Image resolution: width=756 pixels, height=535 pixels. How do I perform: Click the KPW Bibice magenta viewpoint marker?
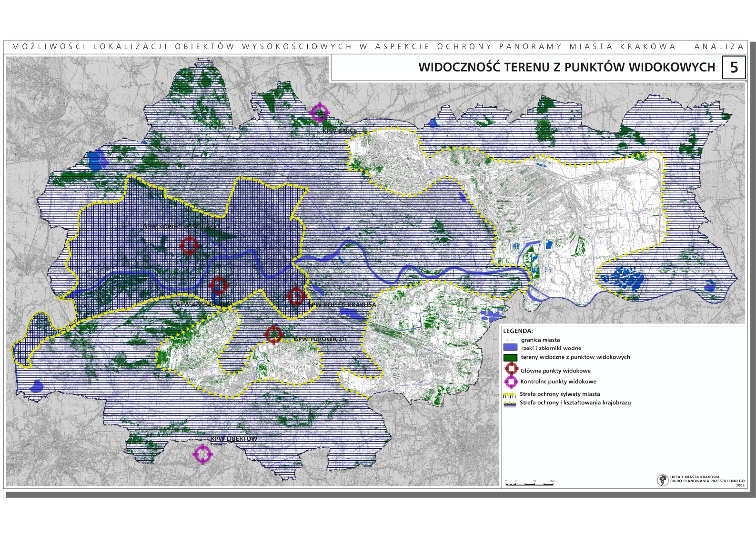click(319, 113)
